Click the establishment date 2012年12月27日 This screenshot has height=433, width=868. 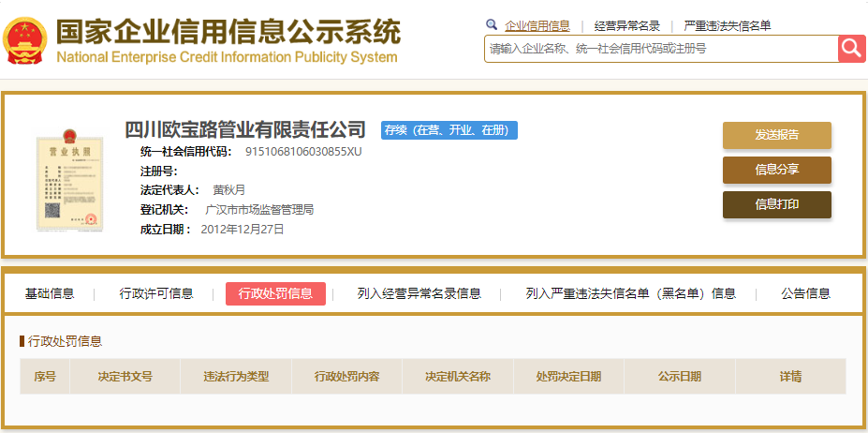pyautogui.click(x=243, y=230)
